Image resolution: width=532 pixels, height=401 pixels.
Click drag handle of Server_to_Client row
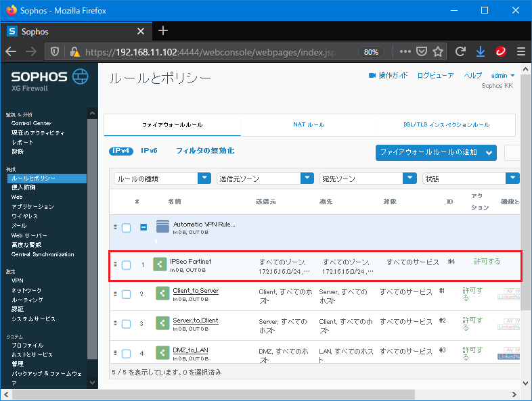[x=115, y=323]
